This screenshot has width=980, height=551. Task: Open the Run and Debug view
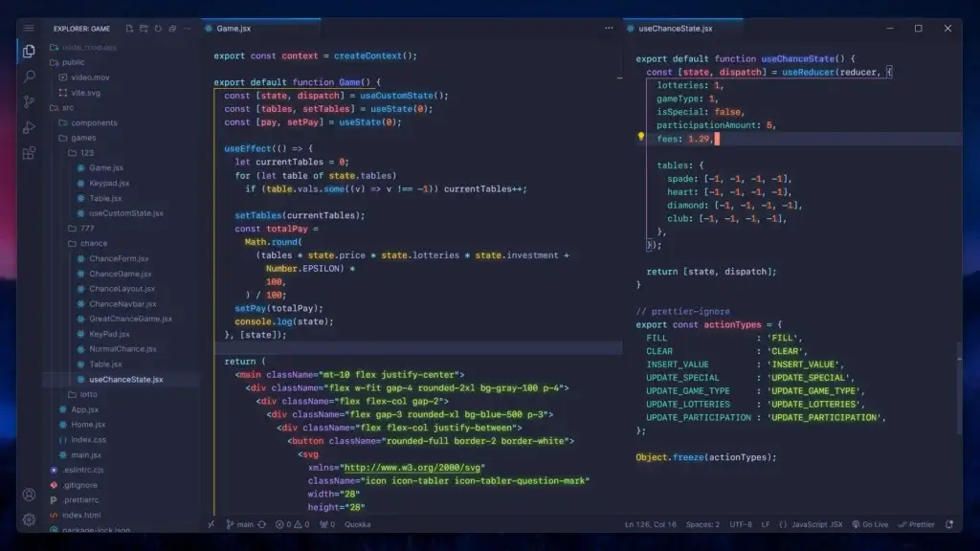pyautogui.click(x=29, y=127)
